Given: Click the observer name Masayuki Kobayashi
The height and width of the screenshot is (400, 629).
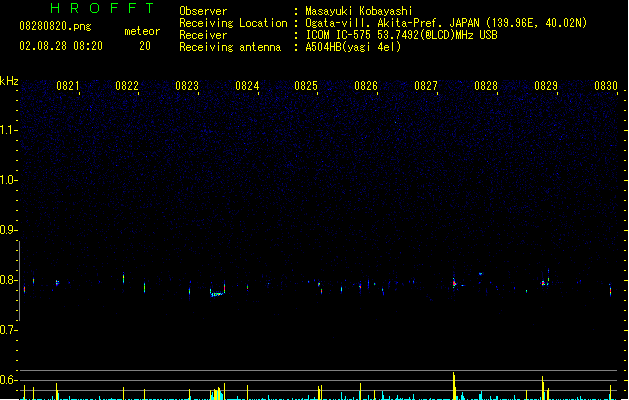Looking at the screenshot, I should point(359,11).
